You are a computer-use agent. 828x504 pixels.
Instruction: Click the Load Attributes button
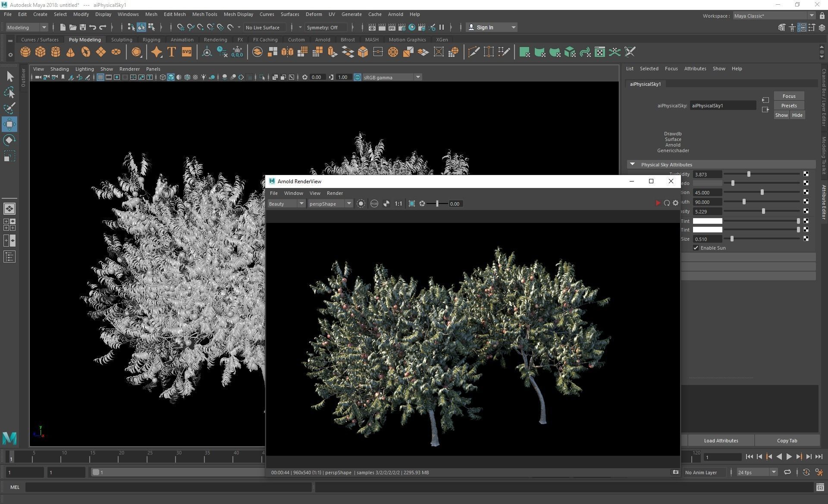point(721,441)
